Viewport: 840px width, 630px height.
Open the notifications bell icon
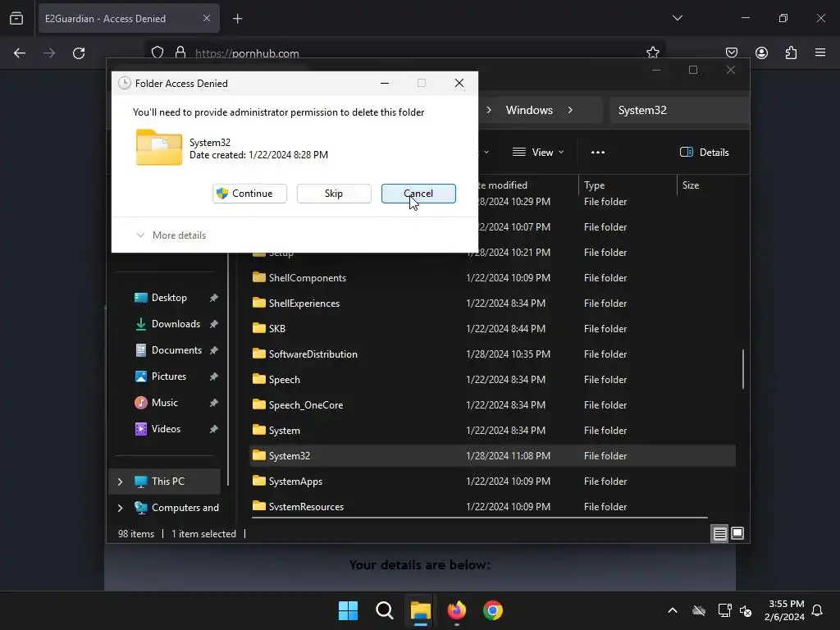click(818, 610)
